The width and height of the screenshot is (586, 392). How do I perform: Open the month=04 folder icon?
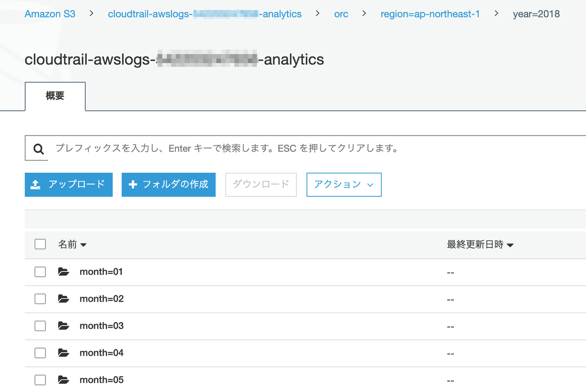click(x=63, y=352)
